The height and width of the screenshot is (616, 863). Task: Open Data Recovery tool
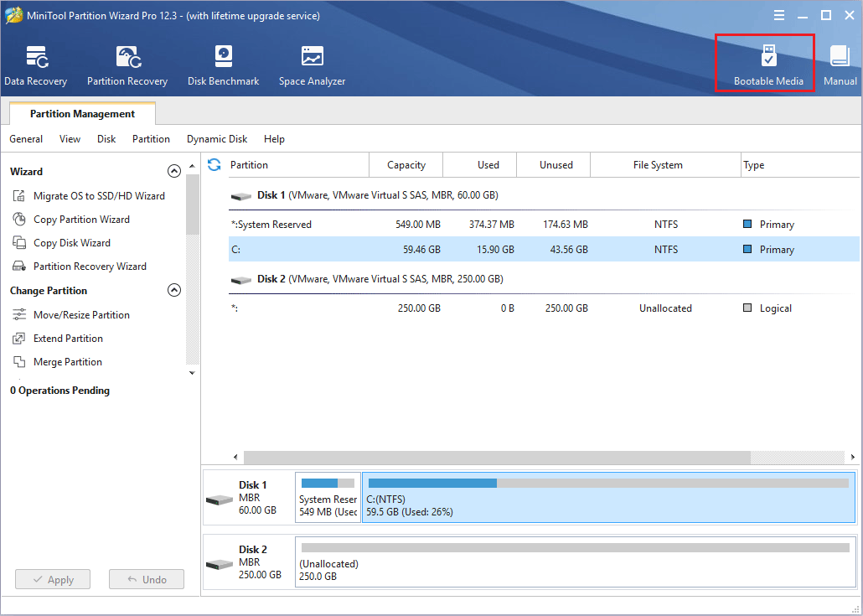[x=36, y=66]
